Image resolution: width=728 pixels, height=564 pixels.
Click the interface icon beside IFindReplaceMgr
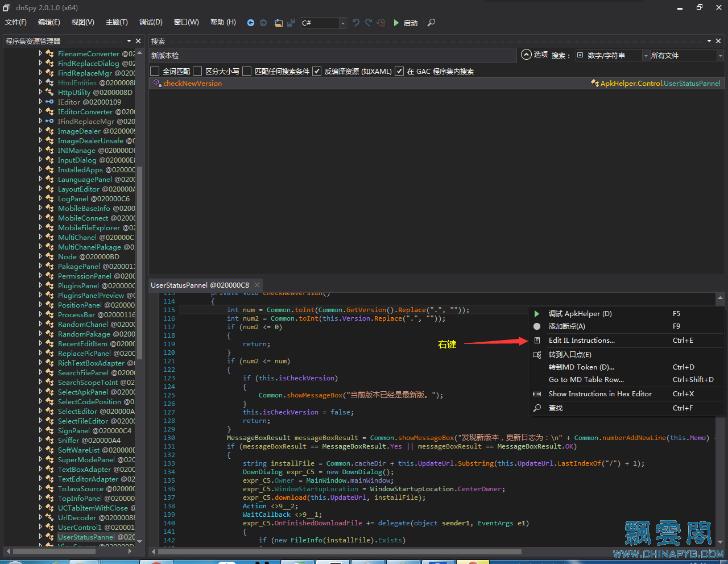pyautogui.click(x=50, y=121)
